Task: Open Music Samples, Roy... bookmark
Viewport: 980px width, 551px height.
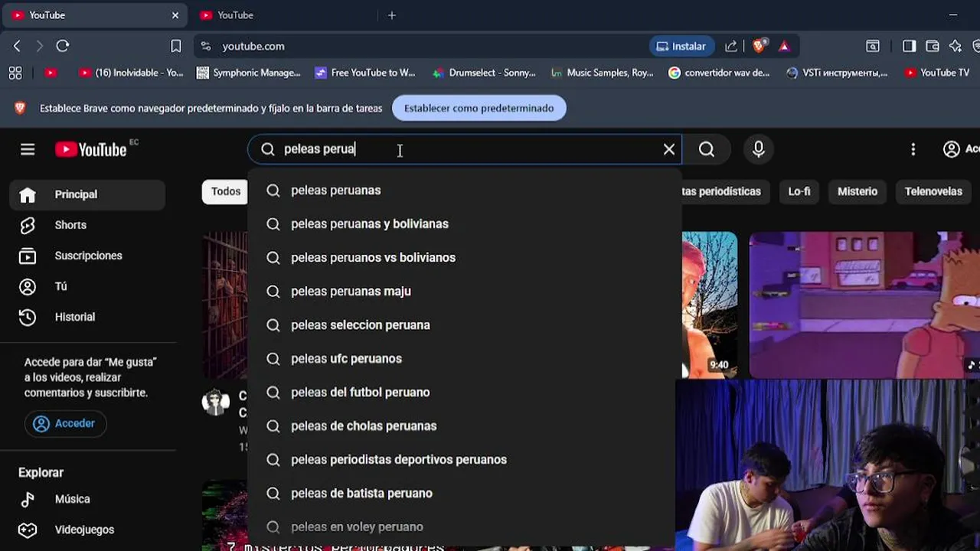Action: tap(603, 73)
